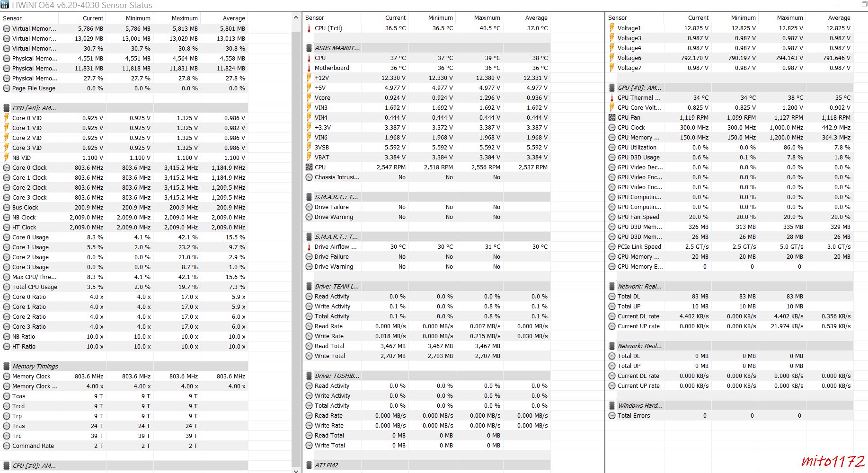Select the GPU Core Volt... row
Screen dimensions: 868x473
729,107
